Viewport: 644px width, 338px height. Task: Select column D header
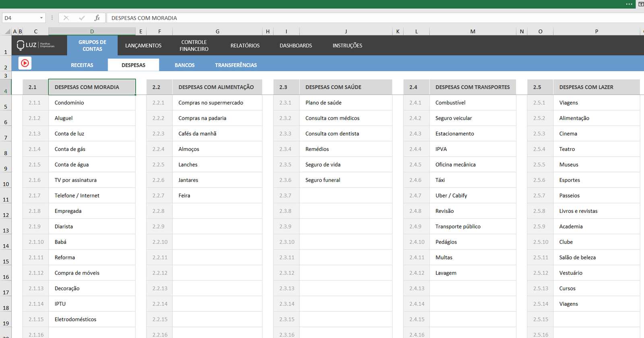click(x=92, y=31)
